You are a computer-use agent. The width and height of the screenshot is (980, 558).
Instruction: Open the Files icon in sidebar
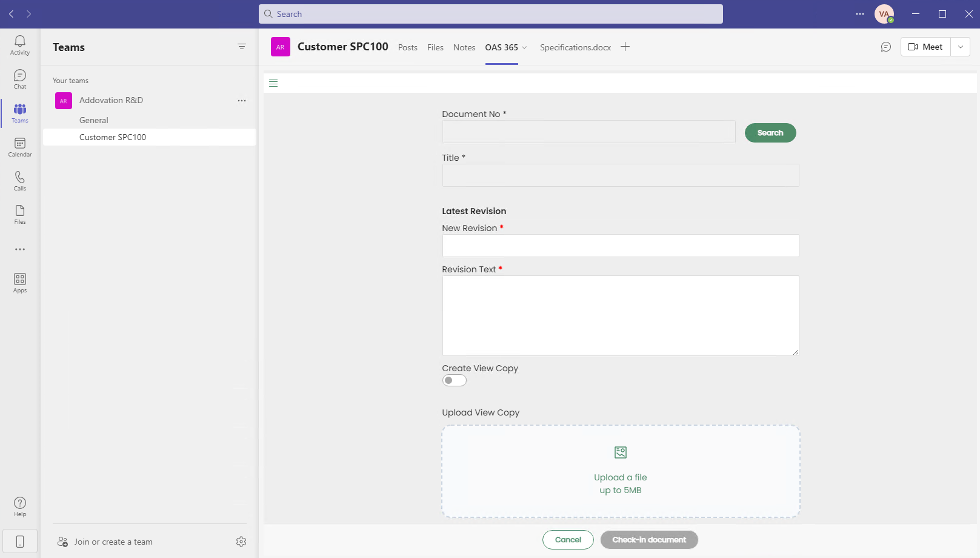[20, 214]
